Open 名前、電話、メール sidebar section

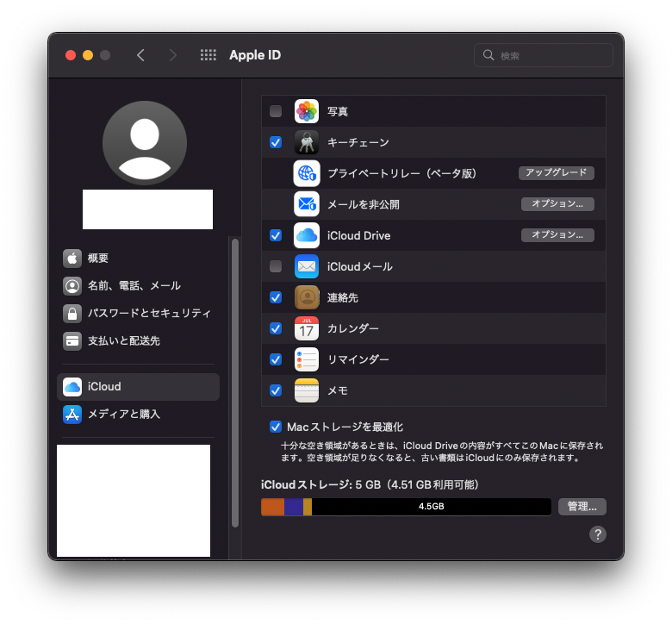tap(138, 285)
